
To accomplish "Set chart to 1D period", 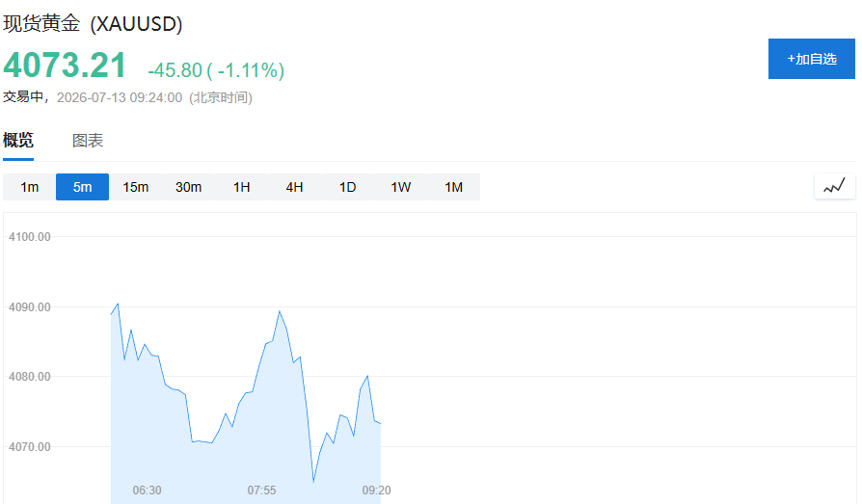I will 347,187.
